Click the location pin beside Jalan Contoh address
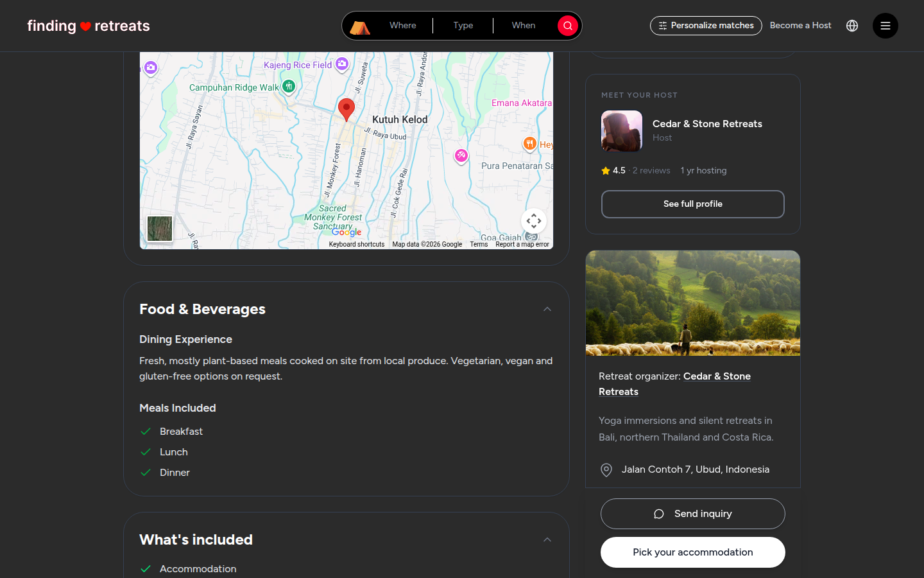Image resolution: width=924 pixels, height=578 pixels. click(x=606, y=470)
